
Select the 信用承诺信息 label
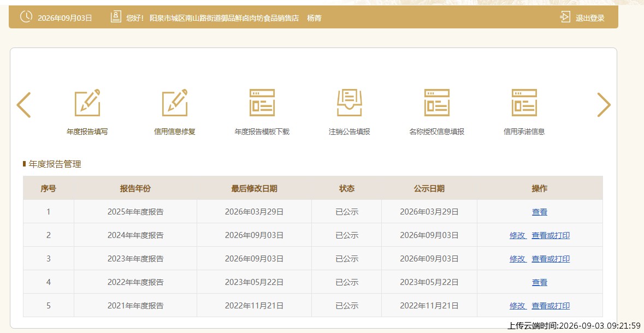(524, 132)
